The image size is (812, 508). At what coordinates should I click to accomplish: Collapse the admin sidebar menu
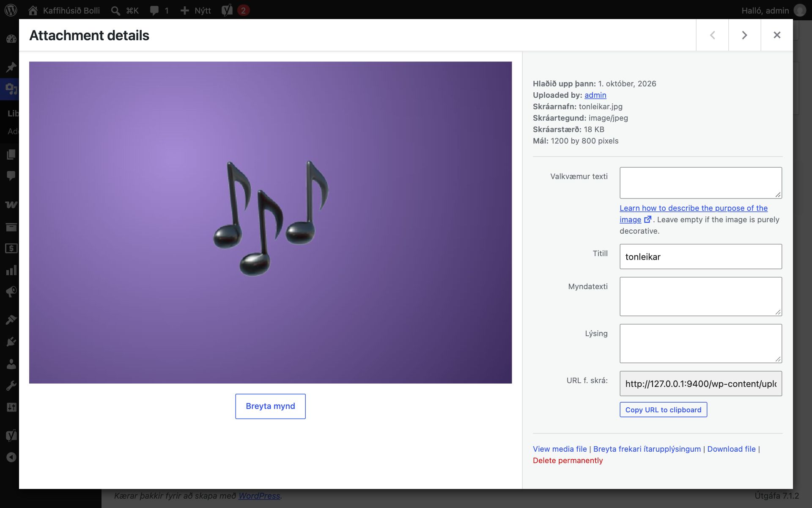(x=11, y=457)
